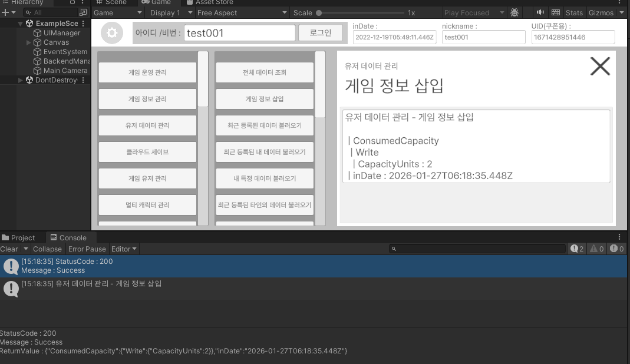Image resolution: width=630 pixels, height=364 pixels.
Task: Toggle console info message filter
Action: click(x=577, y=249)
